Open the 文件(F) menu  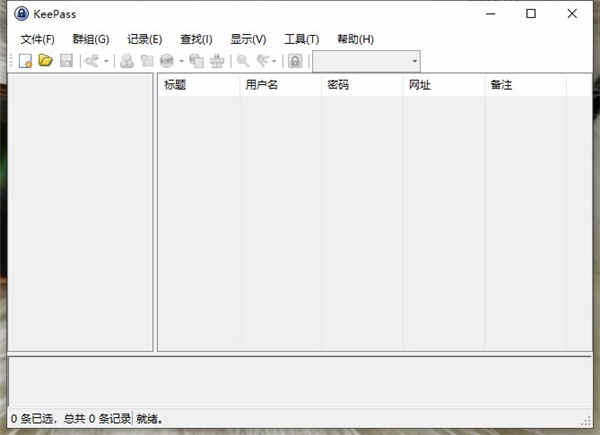point(38,39)
